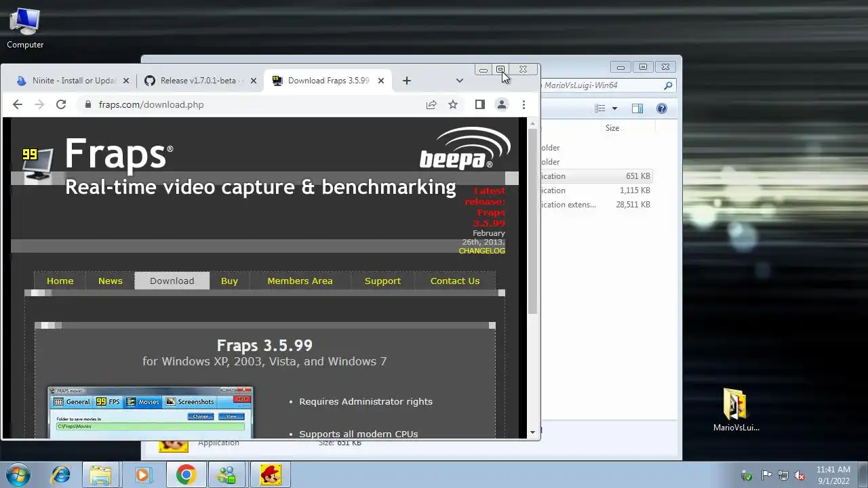
Task: Share this page using the share icon
Action: 431,104
